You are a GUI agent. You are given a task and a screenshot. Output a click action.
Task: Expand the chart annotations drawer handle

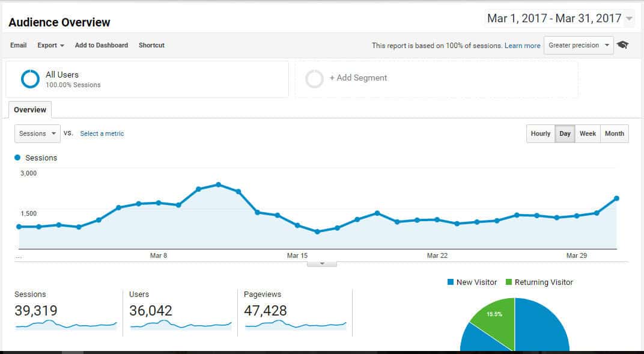(x=322, y=264)
